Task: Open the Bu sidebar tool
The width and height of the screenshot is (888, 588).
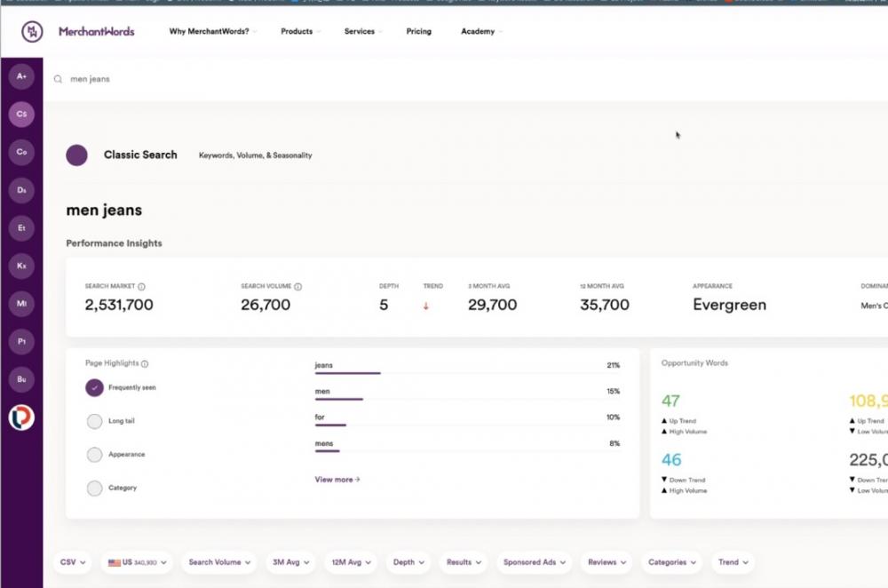Action: coord(21,379)
